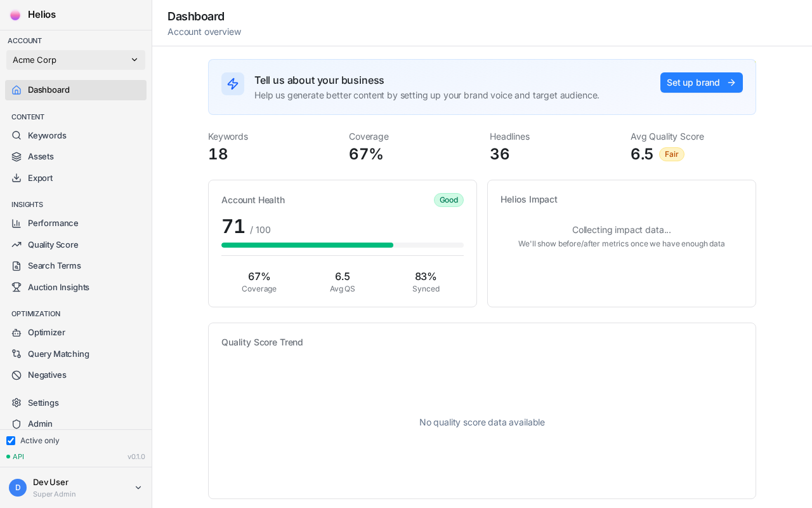
Task: Open the Dev User profile menu
Action: pos(75,487)
